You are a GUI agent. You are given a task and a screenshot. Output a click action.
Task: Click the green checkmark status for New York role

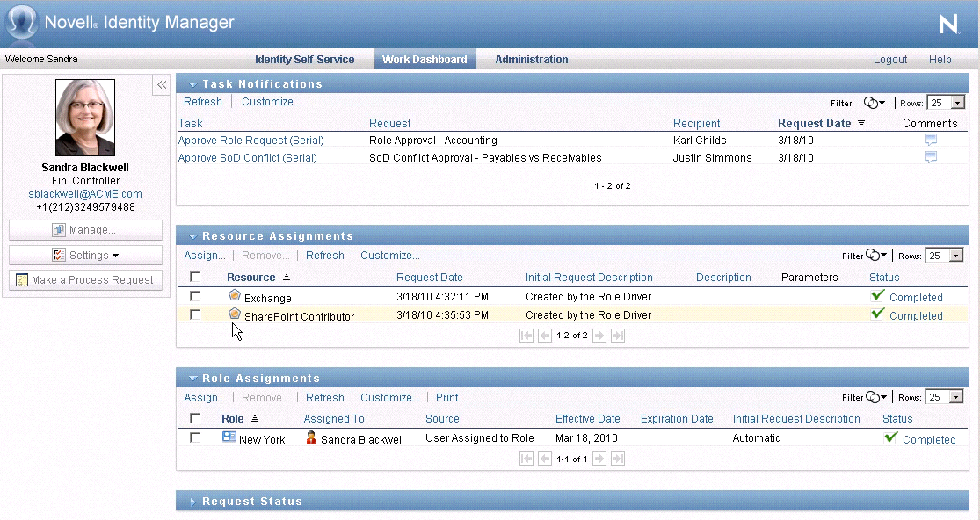click(890, 437)
